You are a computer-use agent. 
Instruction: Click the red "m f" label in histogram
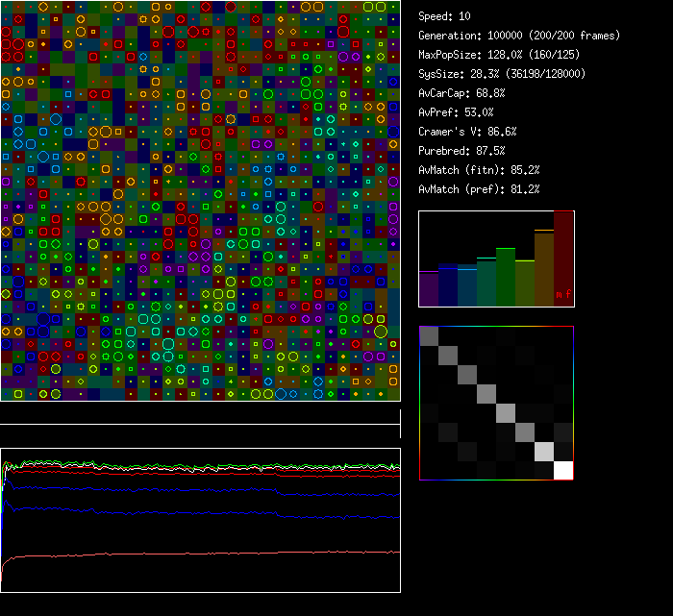point(562,295)
